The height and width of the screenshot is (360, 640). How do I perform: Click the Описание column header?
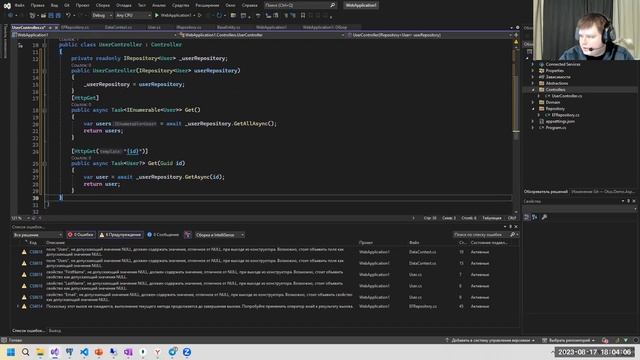point(56,242)
